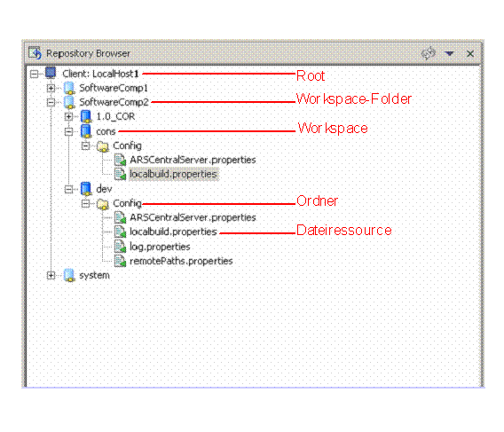Select localbuild.properties under cons Config

(x=173, y=174)
